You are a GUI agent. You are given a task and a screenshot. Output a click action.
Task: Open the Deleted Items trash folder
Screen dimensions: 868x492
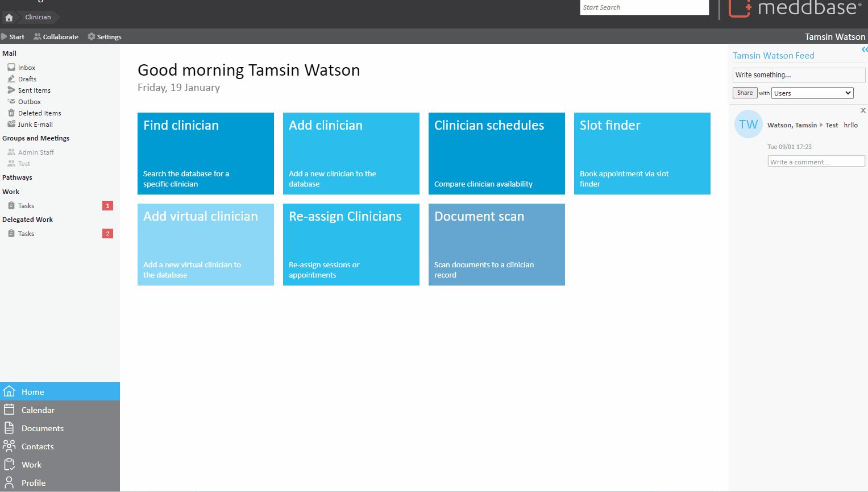pos(39,113)
